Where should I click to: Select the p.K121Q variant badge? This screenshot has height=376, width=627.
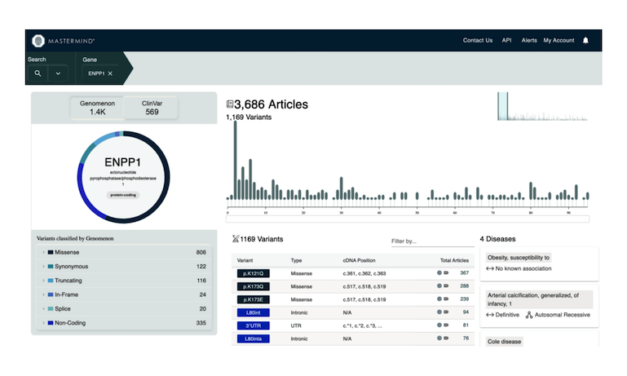click(253, 273)
